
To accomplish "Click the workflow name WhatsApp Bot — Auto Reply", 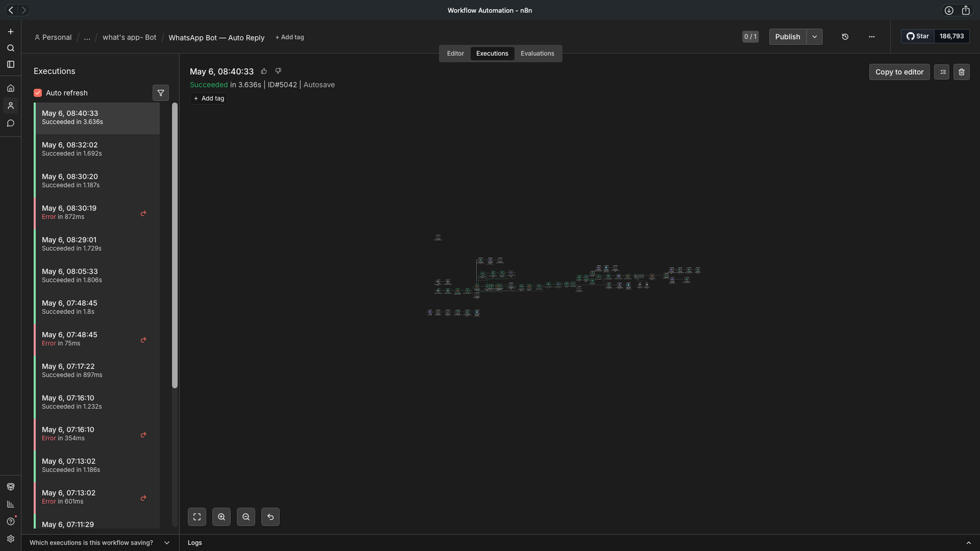I will click(216, 38).
